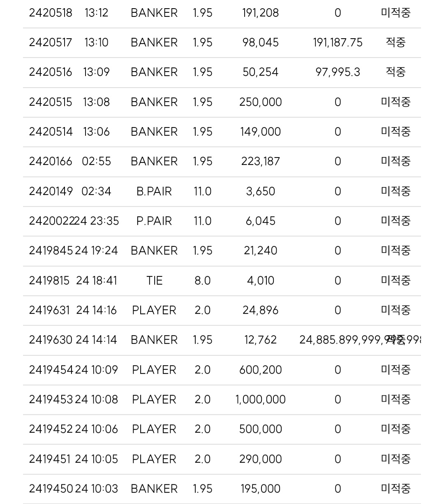Viewport: 444px width, 504px height.
Task: Click bet ID 2420166
Action: point(51,161)
